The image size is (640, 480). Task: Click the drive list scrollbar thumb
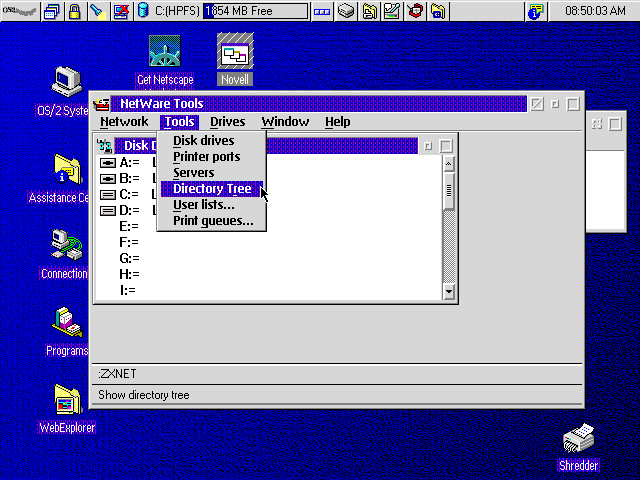click(x=449, y=191)
